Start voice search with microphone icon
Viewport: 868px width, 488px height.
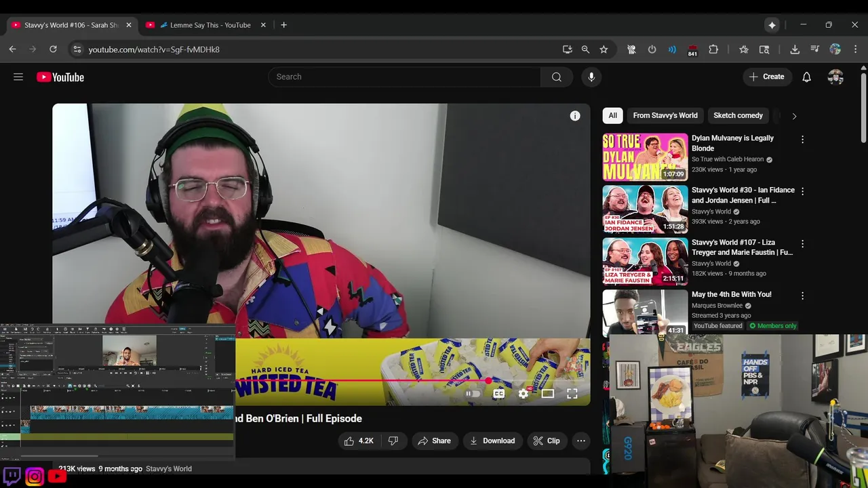coord(591,77)
